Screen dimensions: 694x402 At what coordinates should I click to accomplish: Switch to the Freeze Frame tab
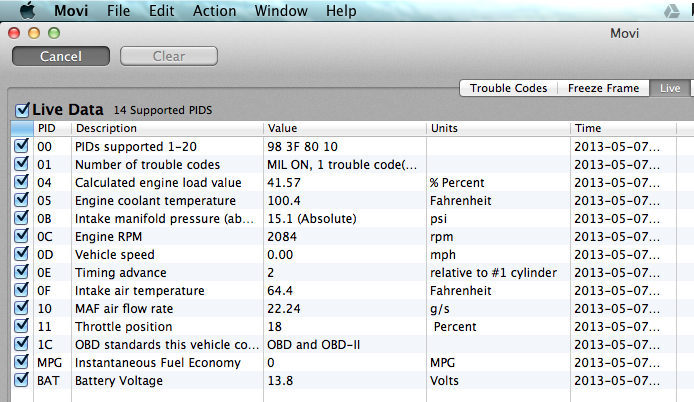603,88
